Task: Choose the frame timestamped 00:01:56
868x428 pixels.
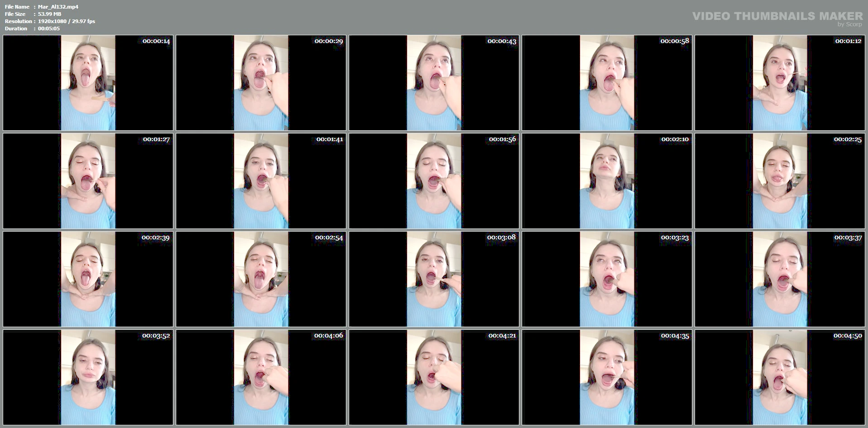Action: click(434, 181)
